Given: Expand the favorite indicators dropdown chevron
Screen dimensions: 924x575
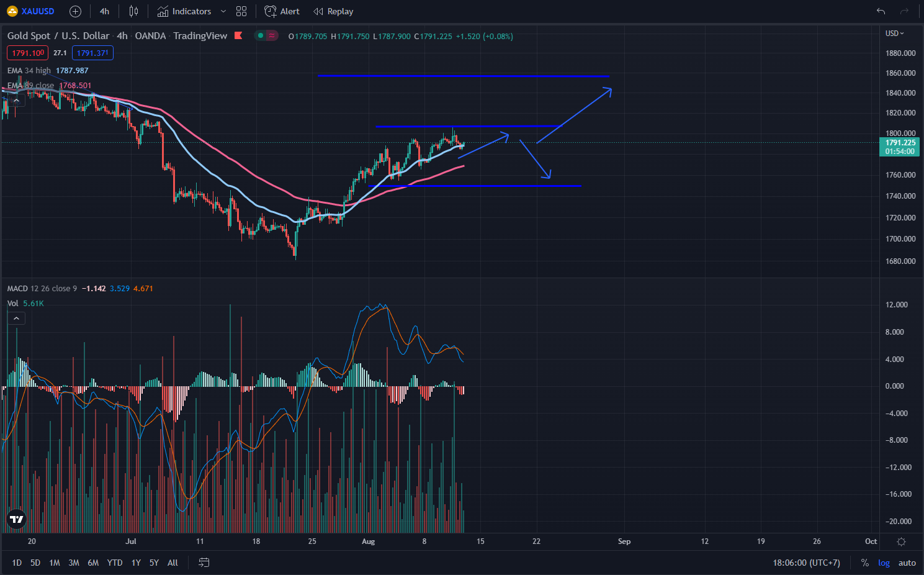Looking at the screenshot, I should [x=223, y=11].
